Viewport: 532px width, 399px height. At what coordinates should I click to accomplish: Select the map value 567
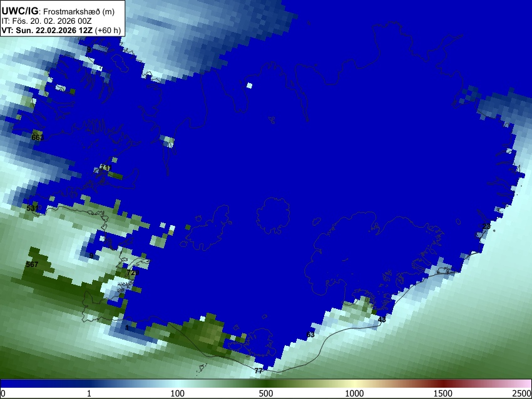click(32, 265)
